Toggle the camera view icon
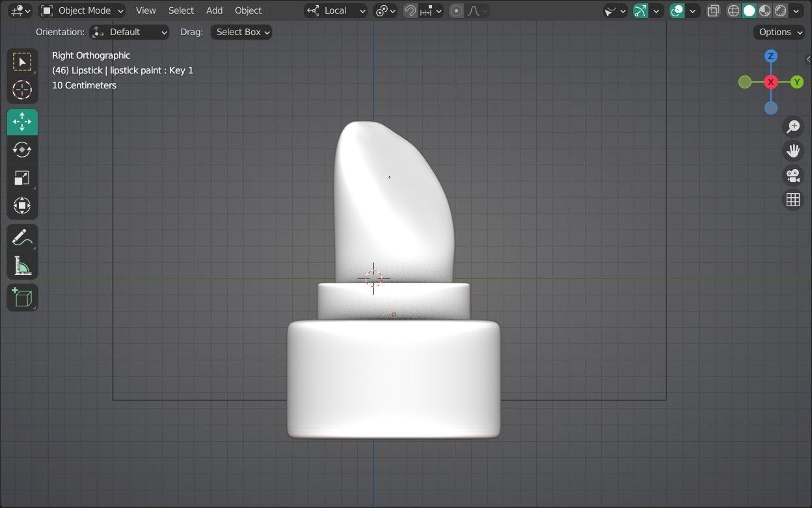The width and height of the screenshot is (812, 508). click(x=793, y=176)
